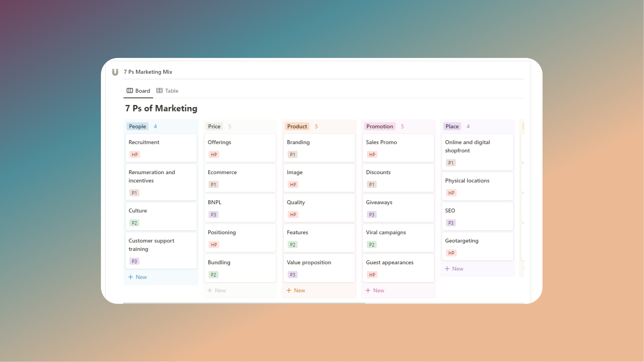Click the plus icon below the People column
The height and width of the screenshot is (362, 644).
[131, 277]
